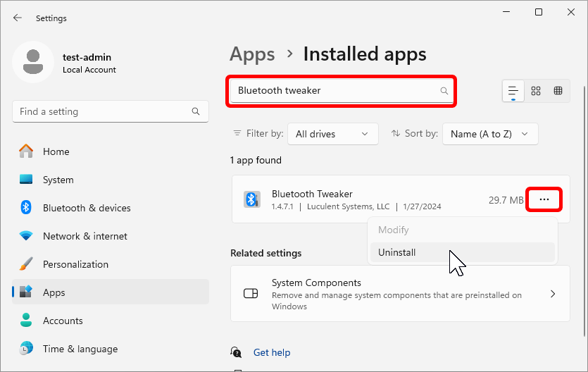Click the Accounts person icon

(26, 321)
